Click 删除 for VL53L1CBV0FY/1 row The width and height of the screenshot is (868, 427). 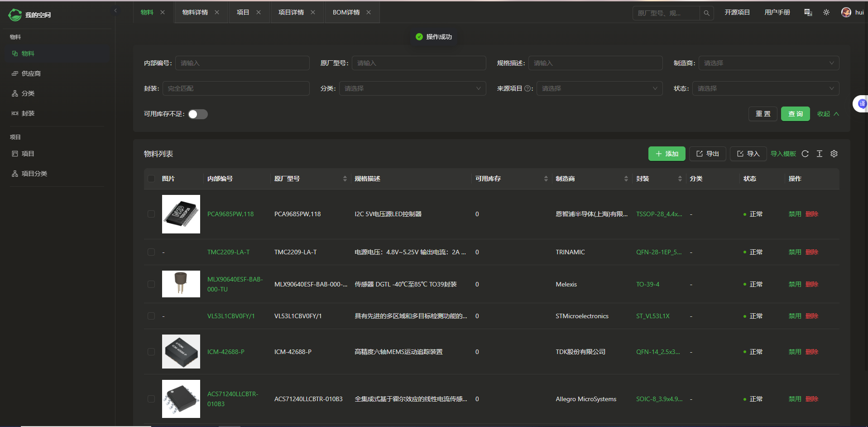pos(812,316)
